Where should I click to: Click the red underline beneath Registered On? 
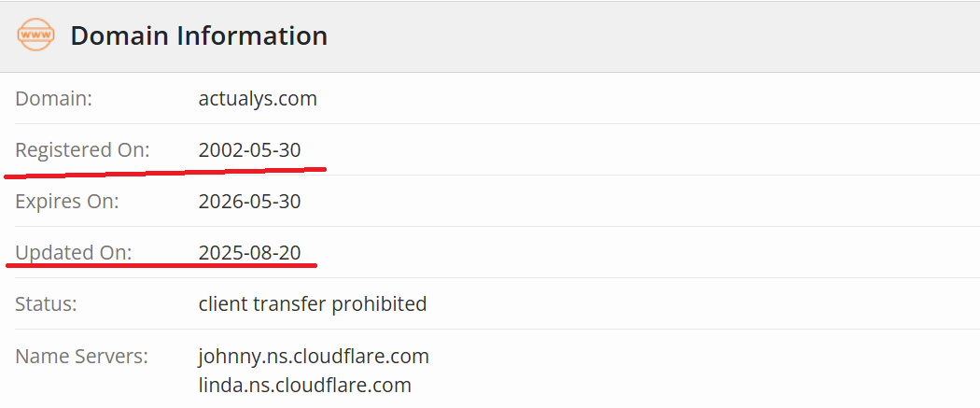[164, 172]
